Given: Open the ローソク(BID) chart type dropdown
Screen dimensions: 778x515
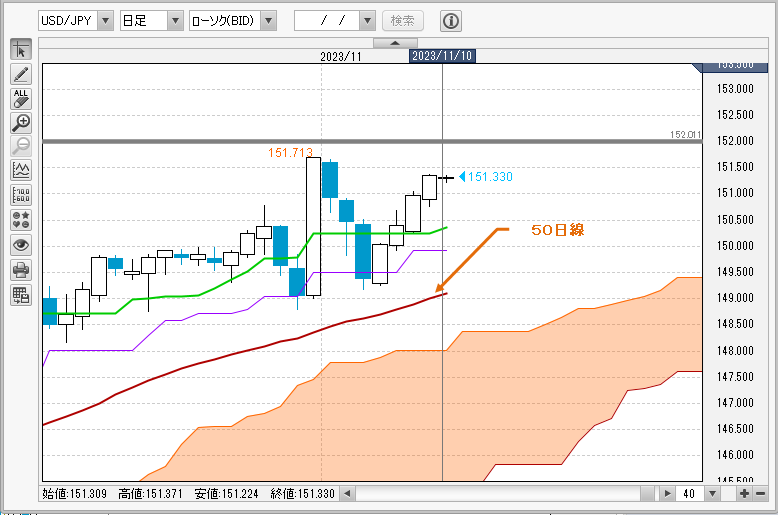Looking at the screenshot, I should click(268, 21).
